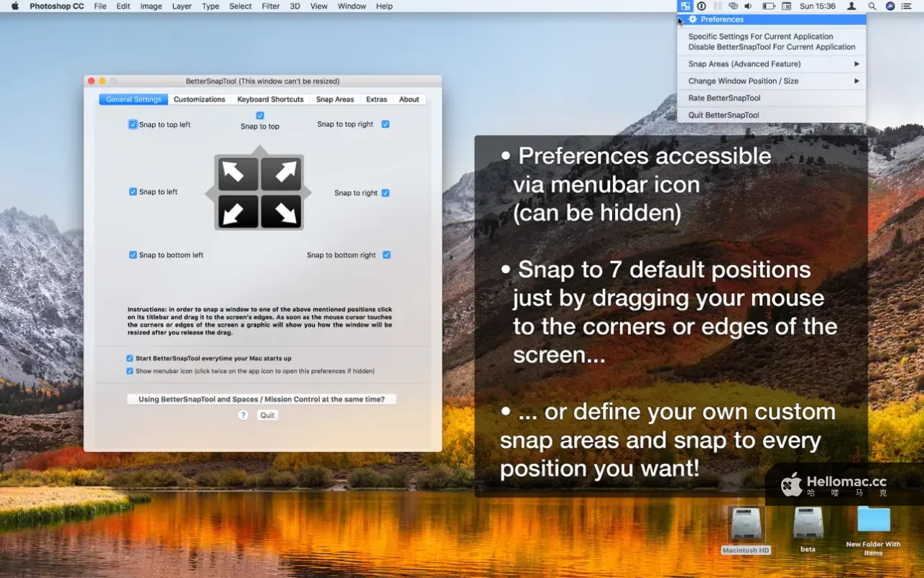The width and height of the screenshot is (924, 578).
Task: Choose Preferences in the dropdown menu
Action: (x=771, y=20)
